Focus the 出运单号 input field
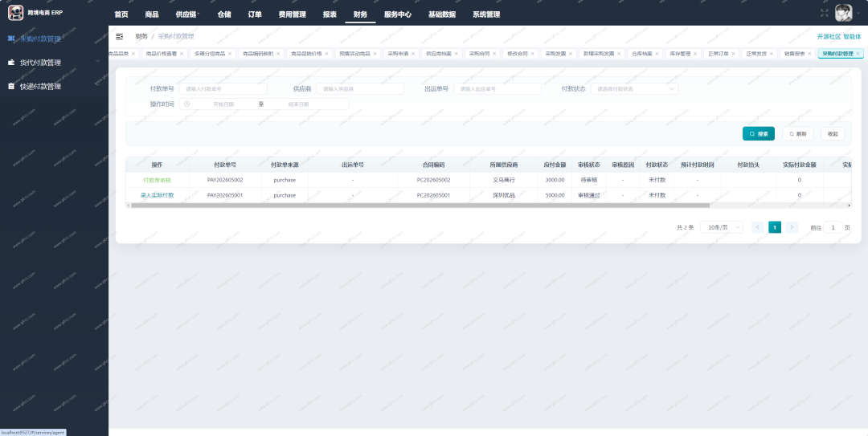Screen dimensions: 868x436 pyautogui.click(x=497, y=88)
